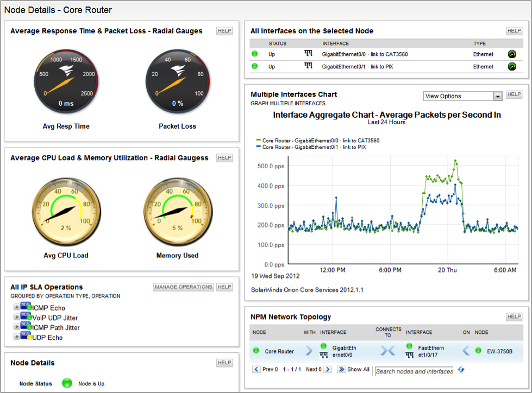Click the Prev page arrow icon
Screen dimensions: 532x393
[256, 369]
